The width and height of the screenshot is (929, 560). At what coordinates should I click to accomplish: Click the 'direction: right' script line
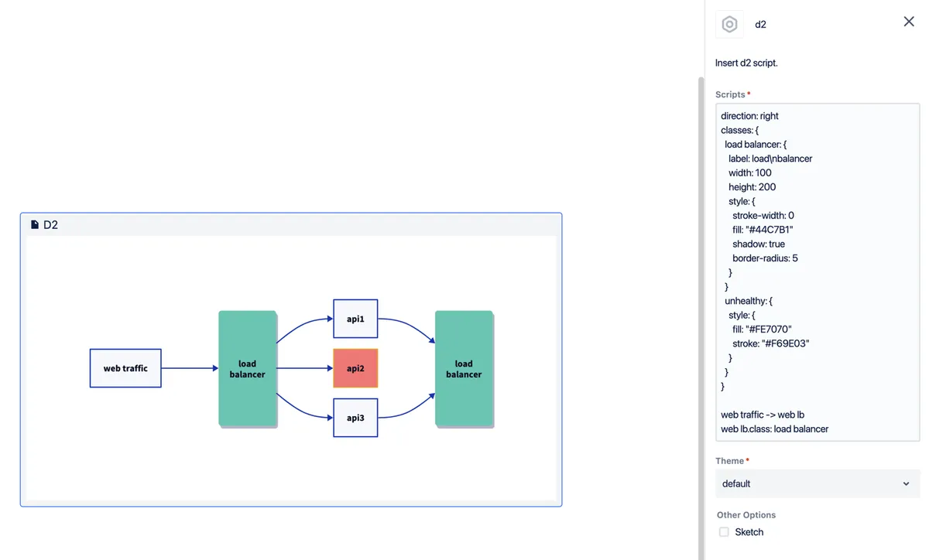(x=749, y=116)
